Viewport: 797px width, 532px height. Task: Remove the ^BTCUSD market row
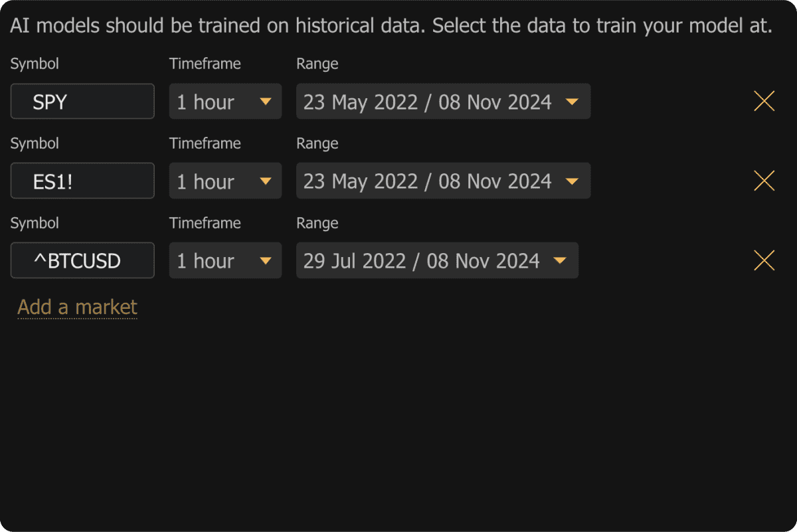click(x=764, y=260)
